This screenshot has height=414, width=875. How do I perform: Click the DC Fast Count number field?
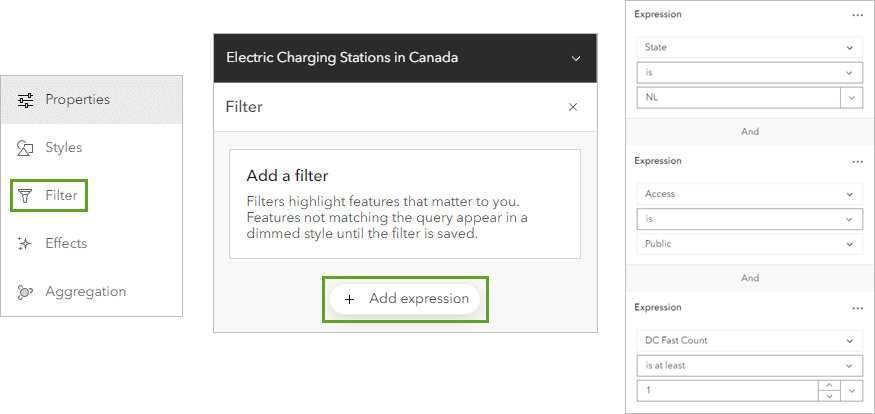coord(726,390)
